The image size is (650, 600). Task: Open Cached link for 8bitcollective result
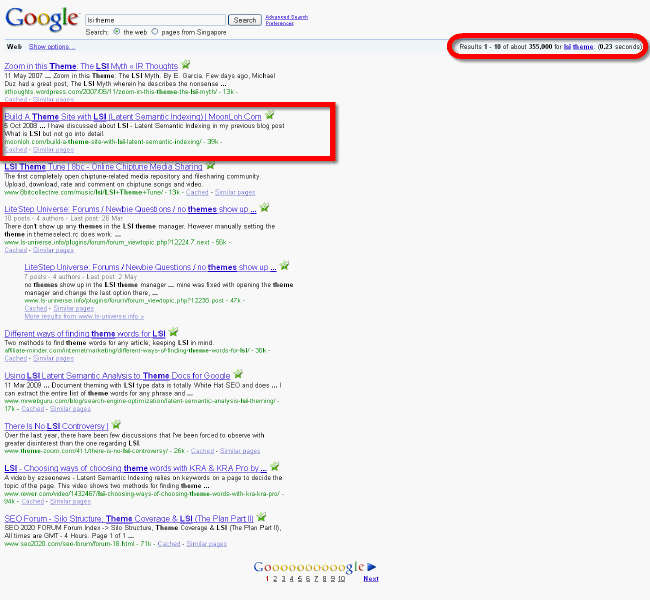point(197,192)
